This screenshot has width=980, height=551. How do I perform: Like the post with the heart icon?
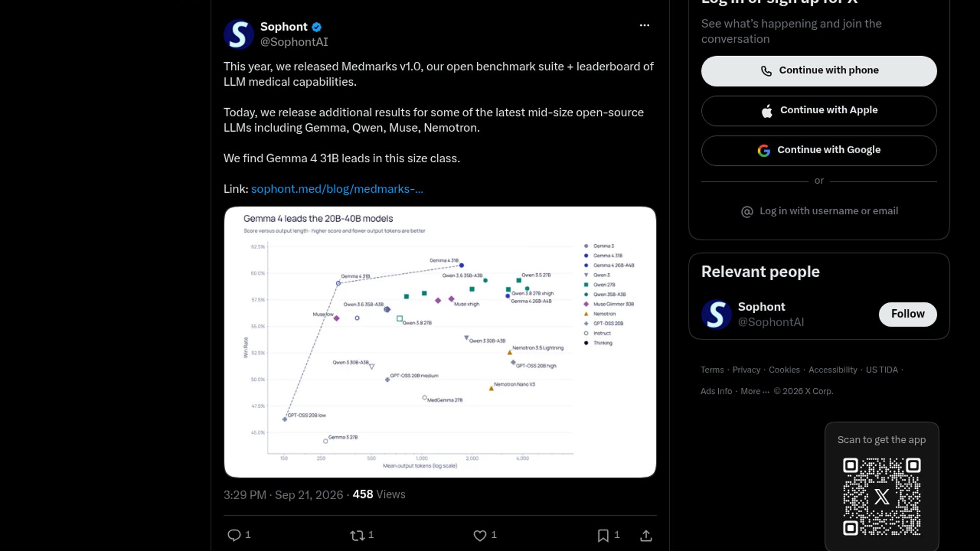pyautogui.click(x=480, y=535)
